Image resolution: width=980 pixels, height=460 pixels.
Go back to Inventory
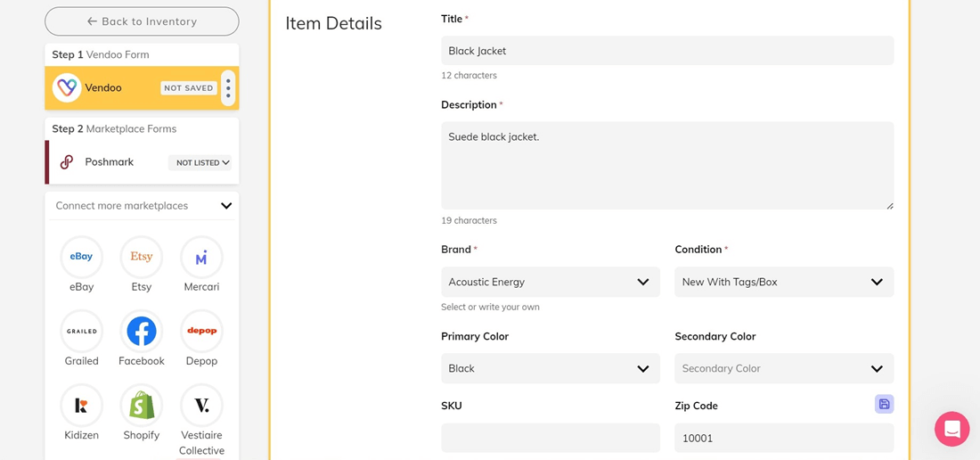pyautogui.click(x=142, y=21)
